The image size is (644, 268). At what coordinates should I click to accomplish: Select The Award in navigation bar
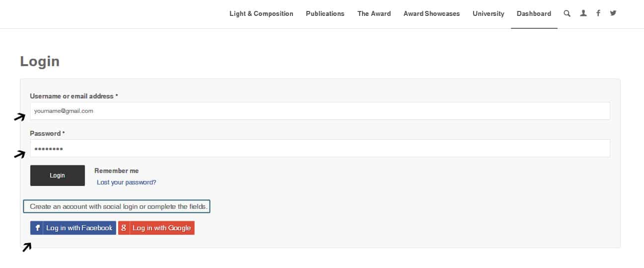coord(374,14)
